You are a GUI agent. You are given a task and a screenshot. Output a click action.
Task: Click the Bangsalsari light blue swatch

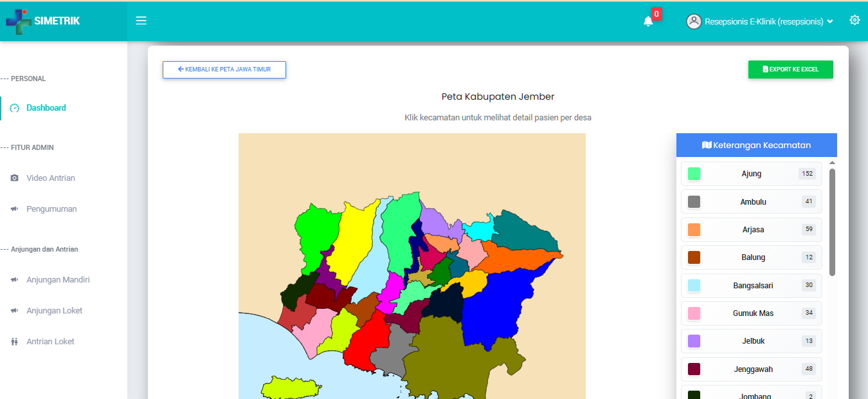click(694, 286)
